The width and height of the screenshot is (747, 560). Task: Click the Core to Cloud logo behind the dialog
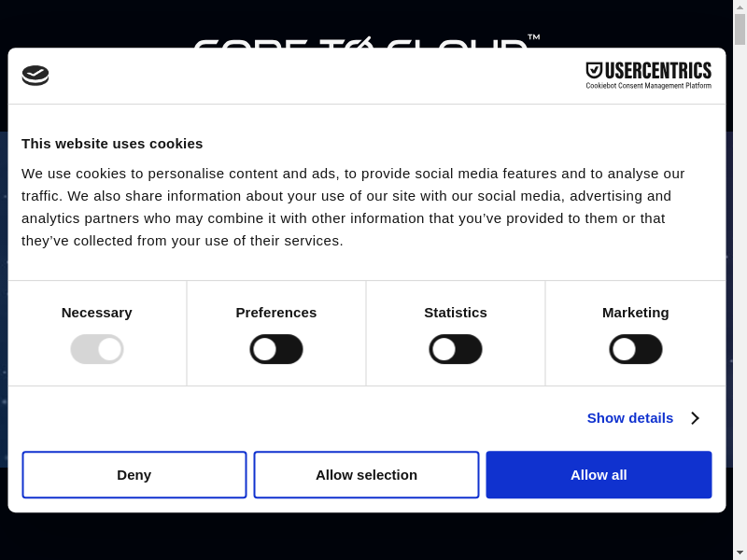click(364, 42)
